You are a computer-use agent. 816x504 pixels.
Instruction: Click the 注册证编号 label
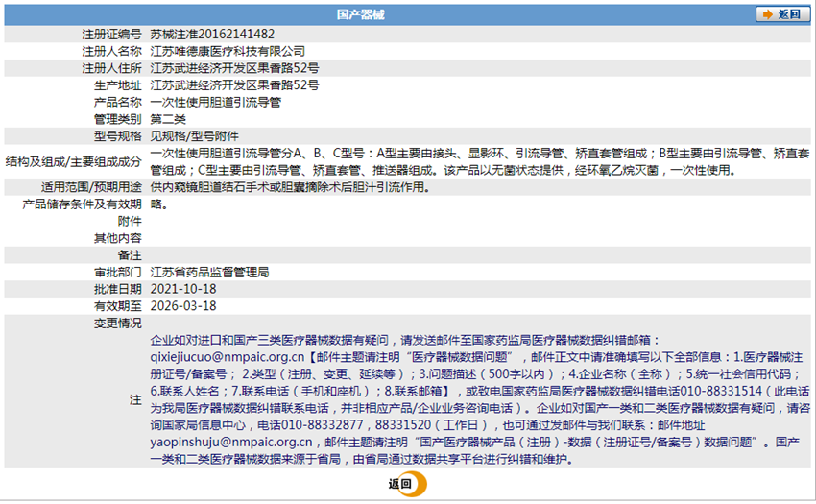(111, 35)
